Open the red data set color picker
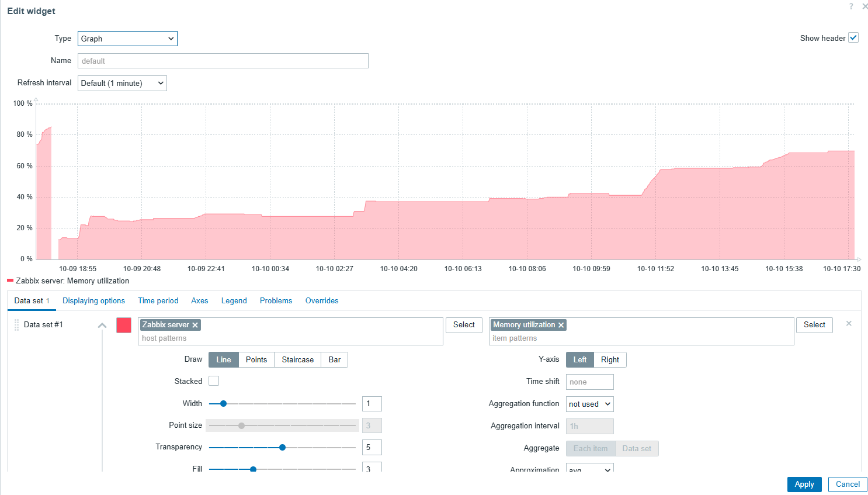This screenshot has width=868, height=495. click(124, 325)
